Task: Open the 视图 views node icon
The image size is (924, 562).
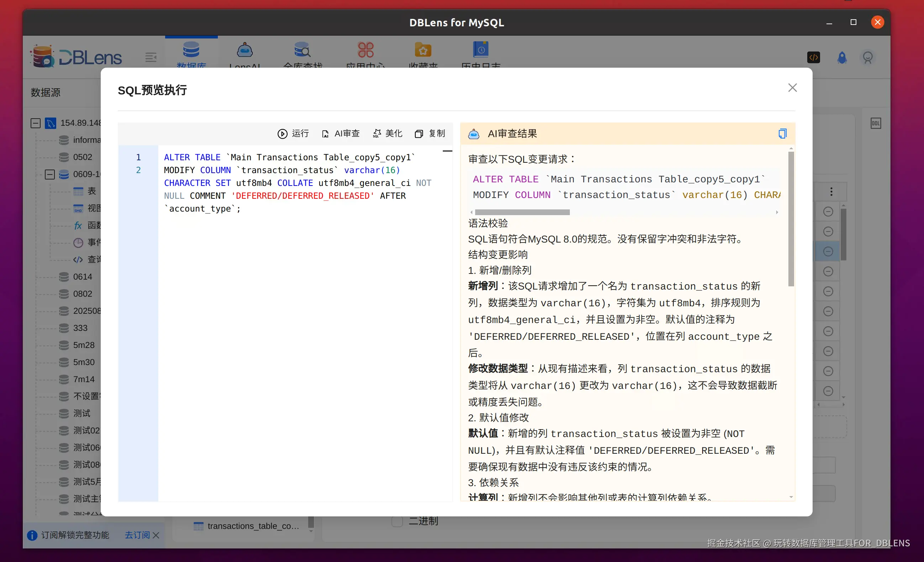Action: coord(78,208)
